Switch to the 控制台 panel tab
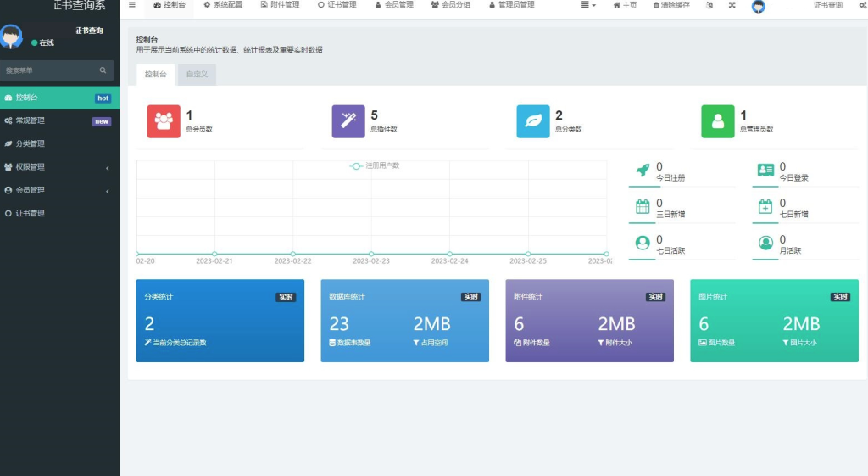The height and width of the screenshot is (476, 868). click(x=156, y=75)
